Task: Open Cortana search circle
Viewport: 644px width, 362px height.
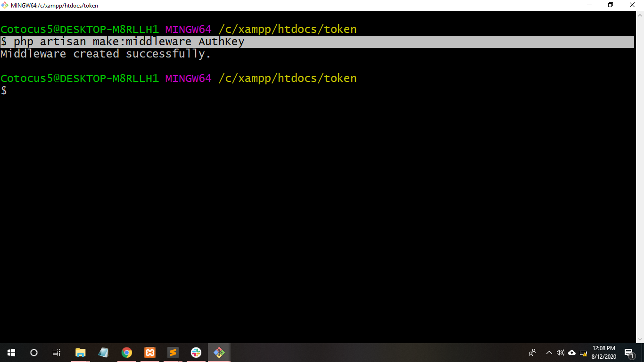Action: [x=34, y=353]
